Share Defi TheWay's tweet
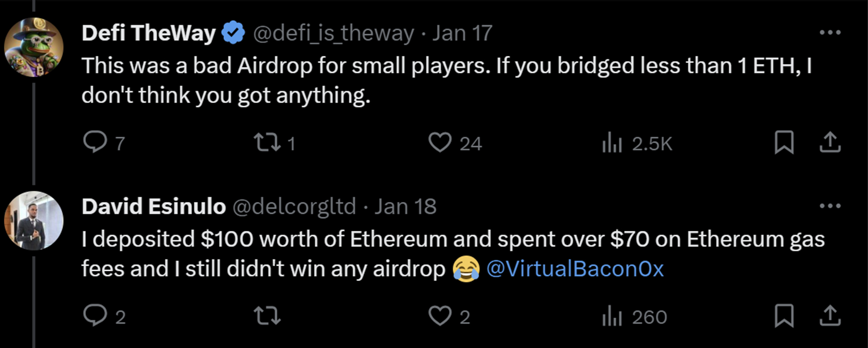This screenshot has height=348, width=868. (x=830, y=142)
